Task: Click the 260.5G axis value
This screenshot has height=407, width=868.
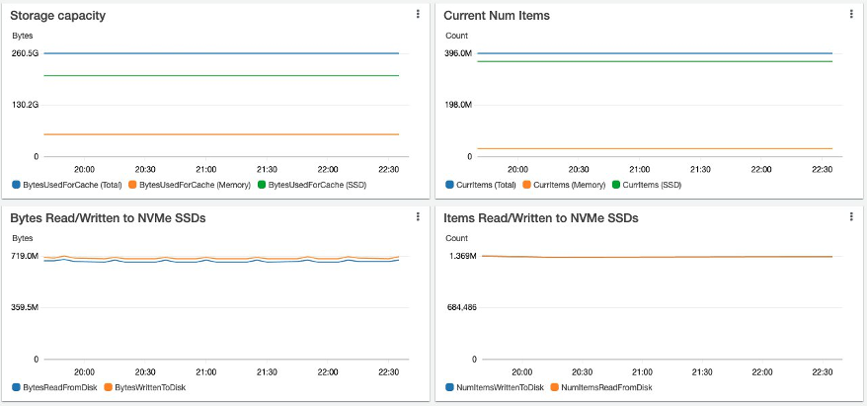Action: click(25, 53)
